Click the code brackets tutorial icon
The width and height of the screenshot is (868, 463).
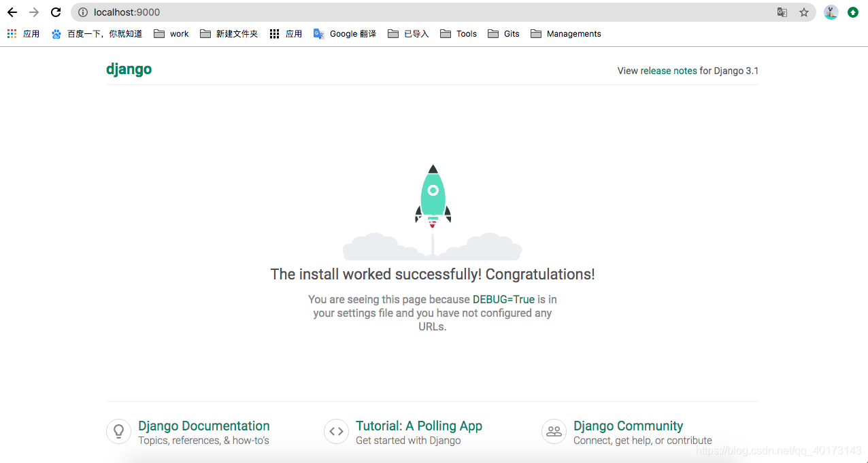[x=336, y=432]
